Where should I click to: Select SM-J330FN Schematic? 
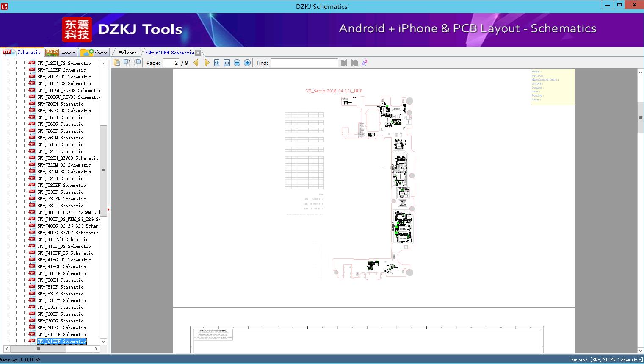[x=61, y=199]
